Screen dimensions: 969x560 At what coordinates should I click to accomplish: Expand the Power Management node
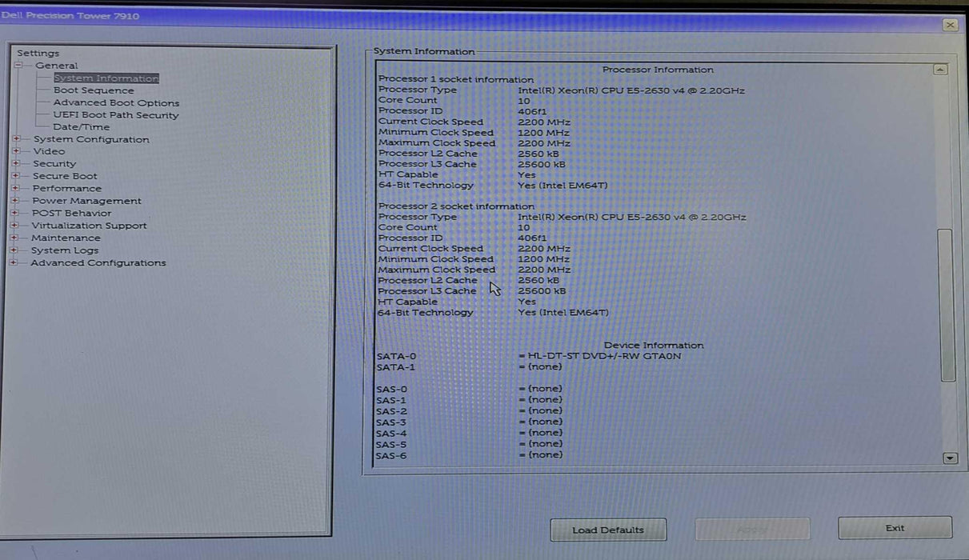click(14, 201)
